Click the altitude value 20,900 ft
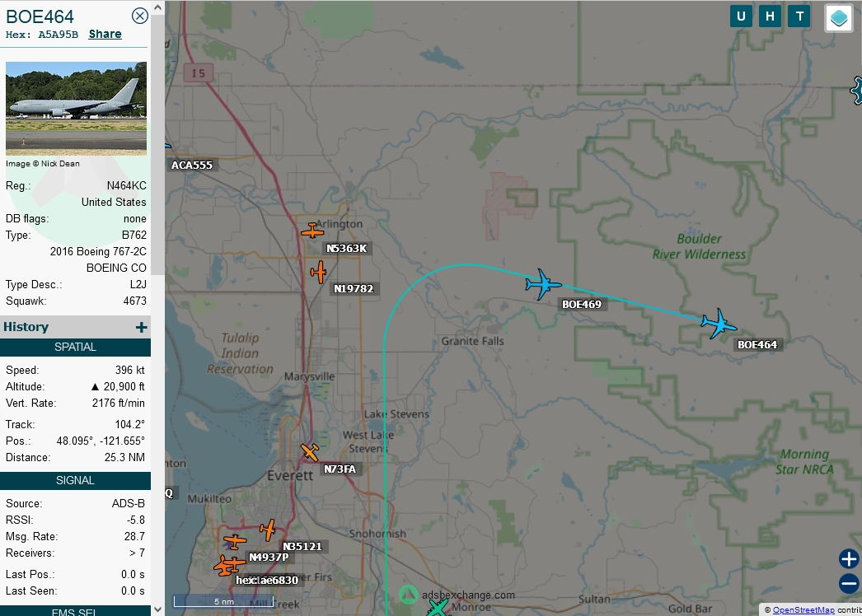 point(118,387)
